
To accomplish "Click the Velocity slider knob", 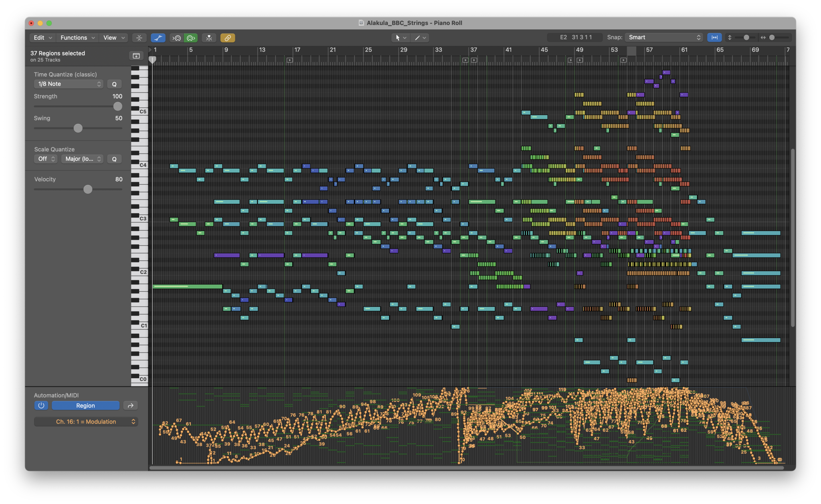I will pyautogui.click(x=88, y=189).
